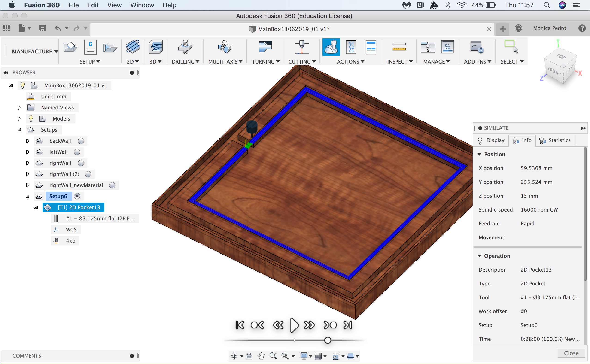The image size is (590, 364).
Task: Go to end of toolpath
Action: (348, 325)
